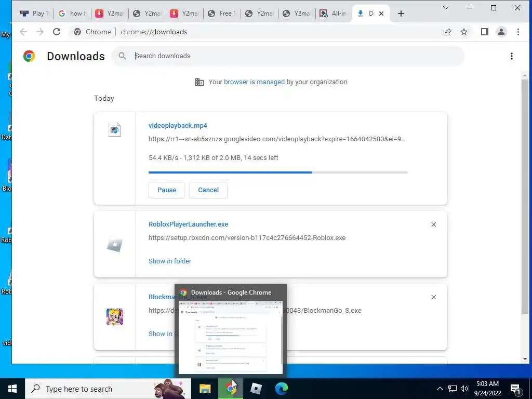Open the Downloads page more actions menu

[x=512, y=56]
